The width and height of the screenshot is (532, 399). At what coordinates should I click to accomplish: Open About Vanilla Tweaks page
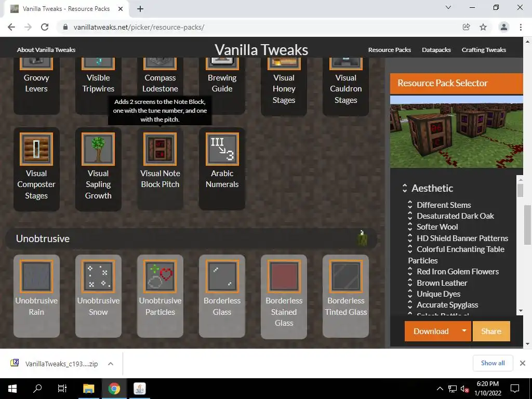click(x=46, y=50)
